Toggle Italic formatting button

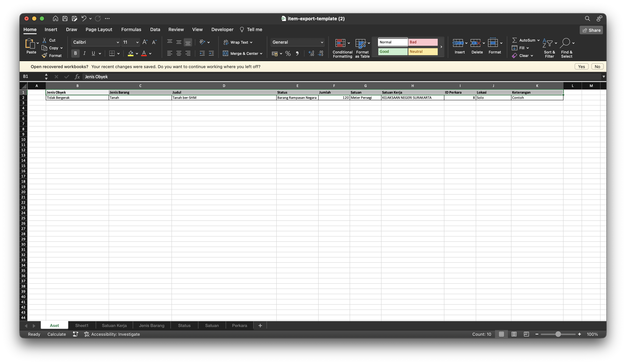pyautogui.click(x=85, y=53)
